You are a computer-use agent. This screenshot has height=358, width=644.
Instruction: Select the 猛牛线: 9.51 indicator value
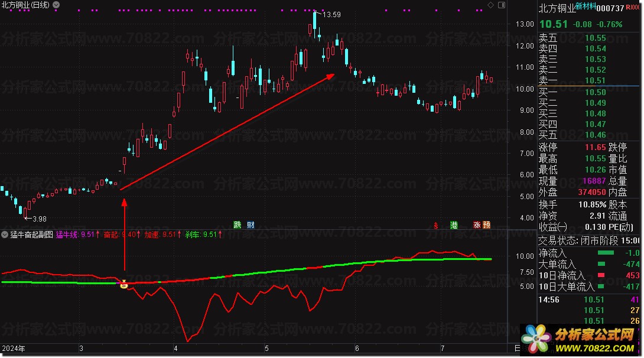(77, 235)
